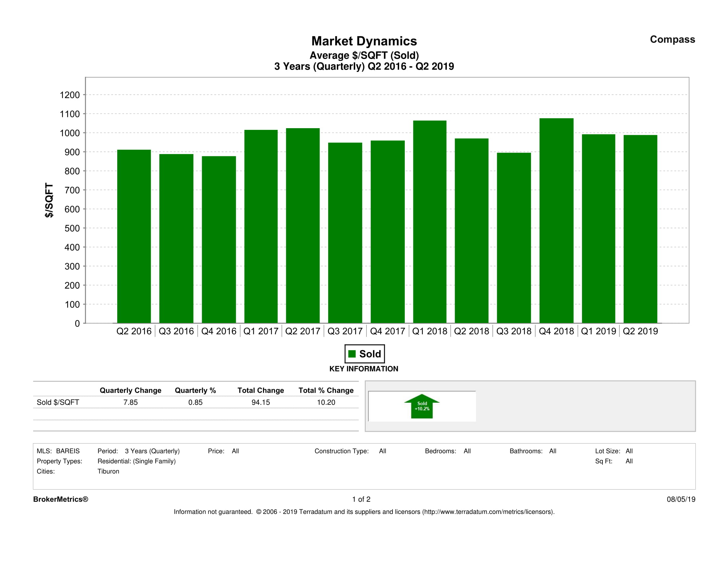Image resolution: width=728 pixels, height=563 pixels.
Task: Click the Q4 2018 bar
Action: point(556,220)
